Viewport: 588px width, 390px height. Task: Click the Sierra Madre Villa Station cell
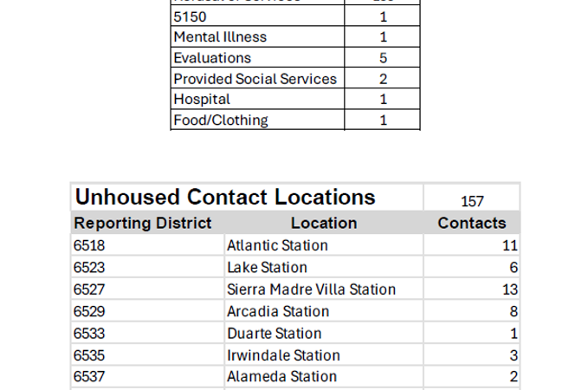click(x=311, y=289)
